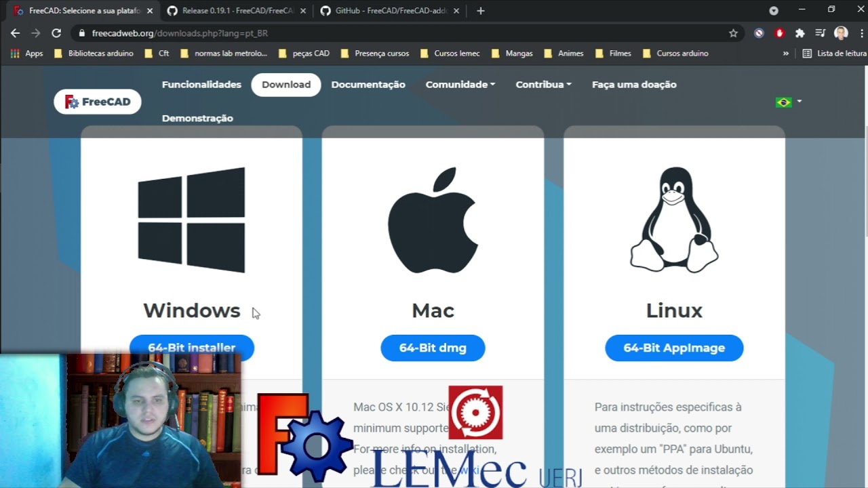Close the Release 0.19.1 GitHub tab
The height and width of the screenshot is (488, 868).
point(303,11)
